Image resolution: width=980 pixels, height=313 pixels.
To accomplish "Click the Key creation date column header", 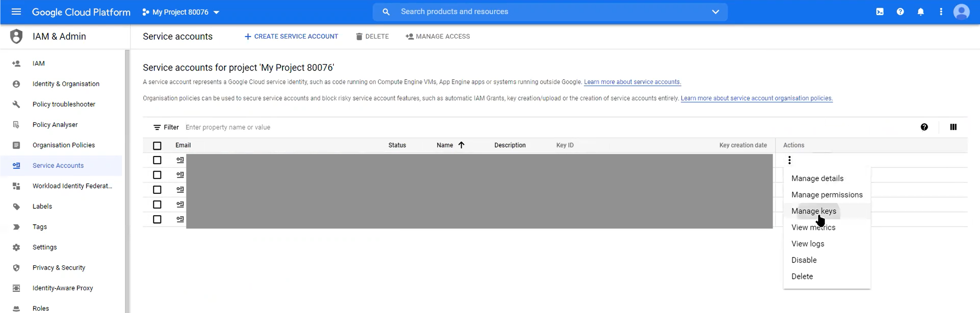I will pos(743,145).
